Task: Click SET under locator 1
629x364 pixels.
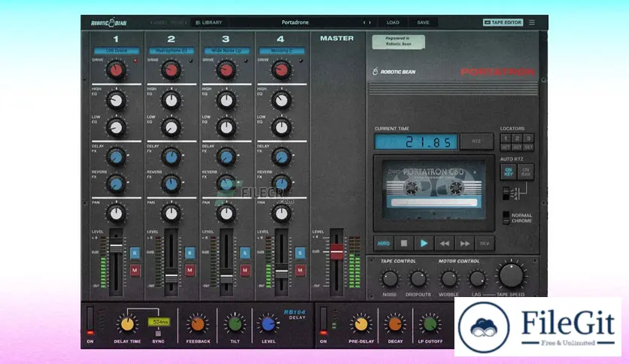Action: pos(506,147)
